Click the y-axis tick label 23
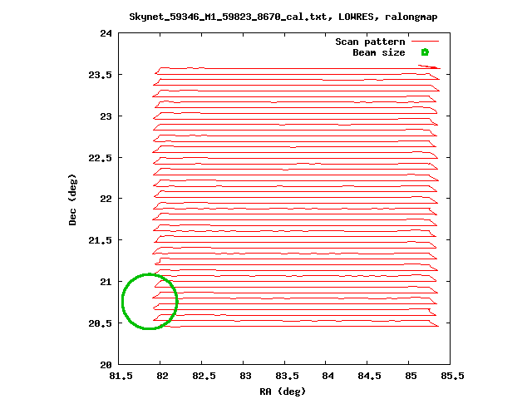 [106, 116]
